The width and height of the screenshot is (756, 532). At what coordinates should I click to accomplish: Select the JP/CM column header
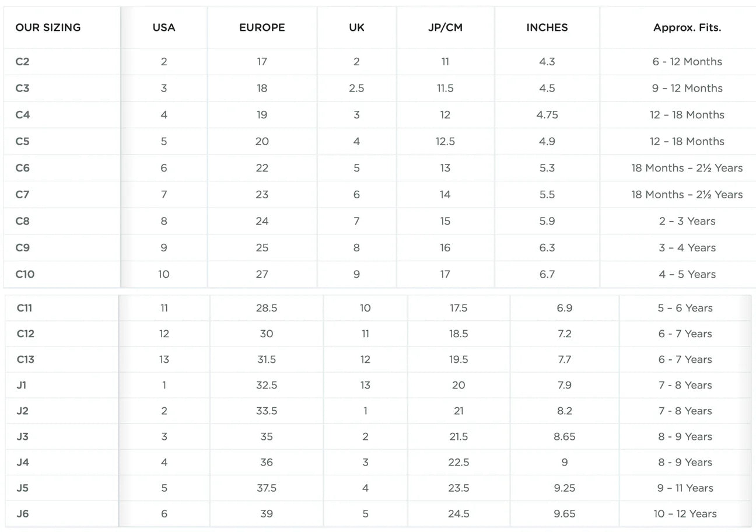(x=445, y=27)
